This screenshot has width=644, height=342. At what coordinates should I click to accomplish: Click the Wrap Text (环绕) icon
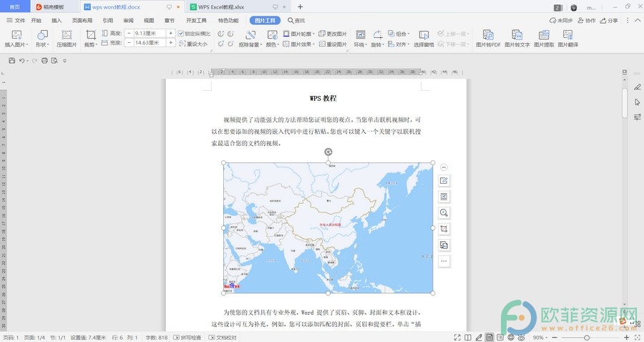(x=360, y=35)
